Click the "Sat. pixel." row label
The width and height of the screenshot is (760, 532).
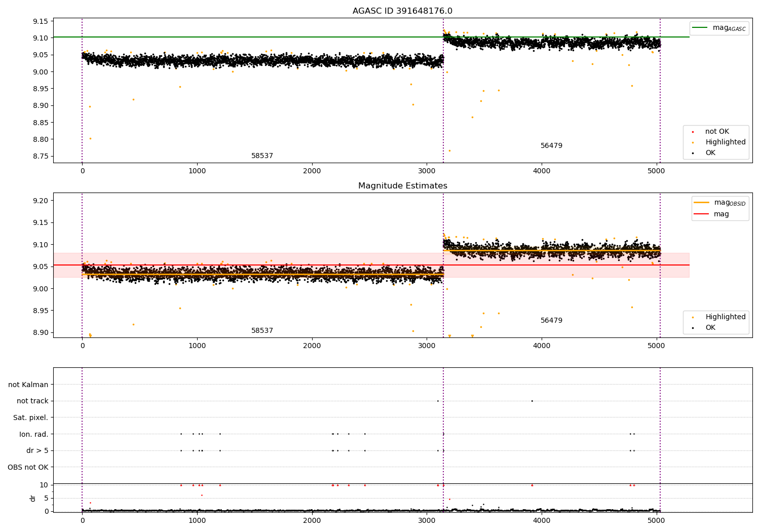(x=31, y=418)
